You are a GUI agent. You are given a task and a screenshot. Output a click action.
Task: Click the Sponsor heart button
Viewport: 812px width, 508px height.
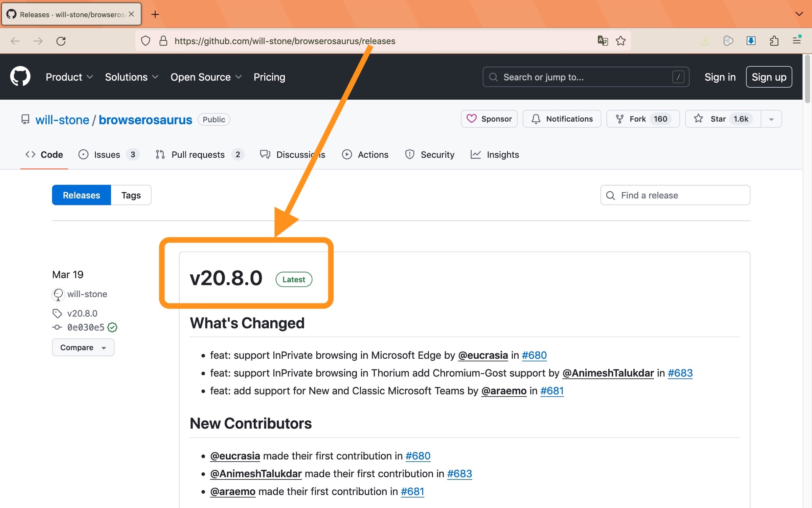click(489, 119)
